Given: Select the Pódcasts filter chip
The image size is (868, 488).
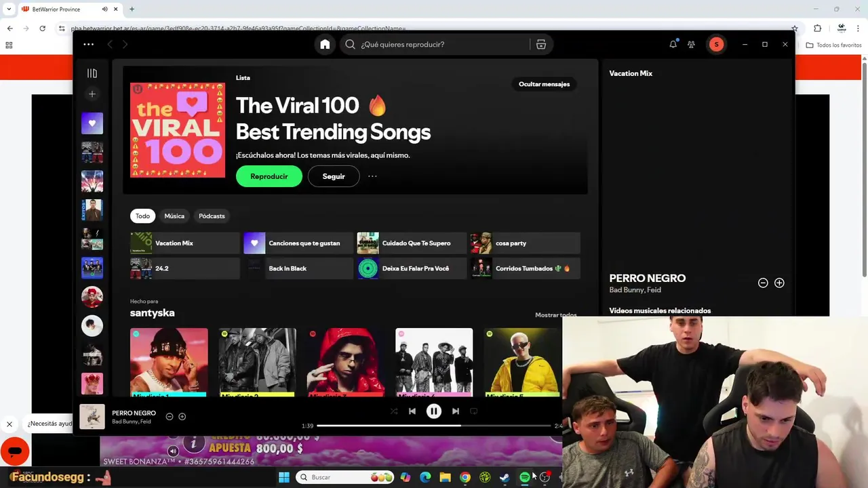Looking at the screenshot, I should [x=212, y=216].
